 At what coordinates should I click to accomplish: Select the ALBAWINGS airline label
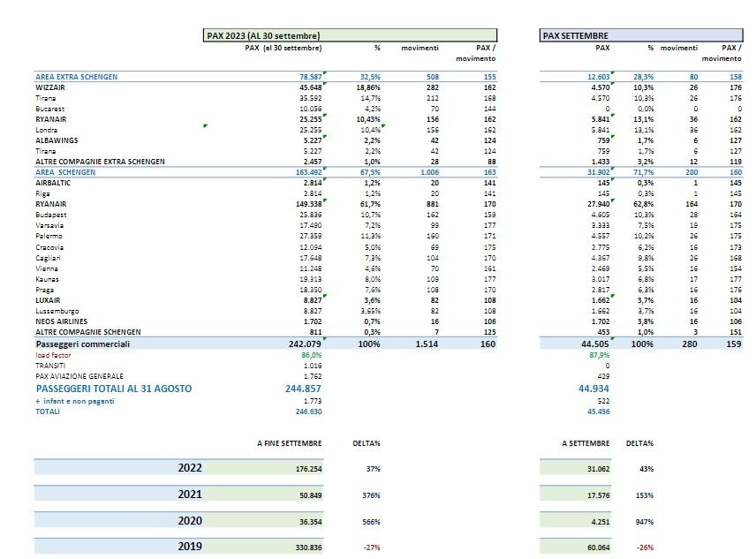click(57, 140)
